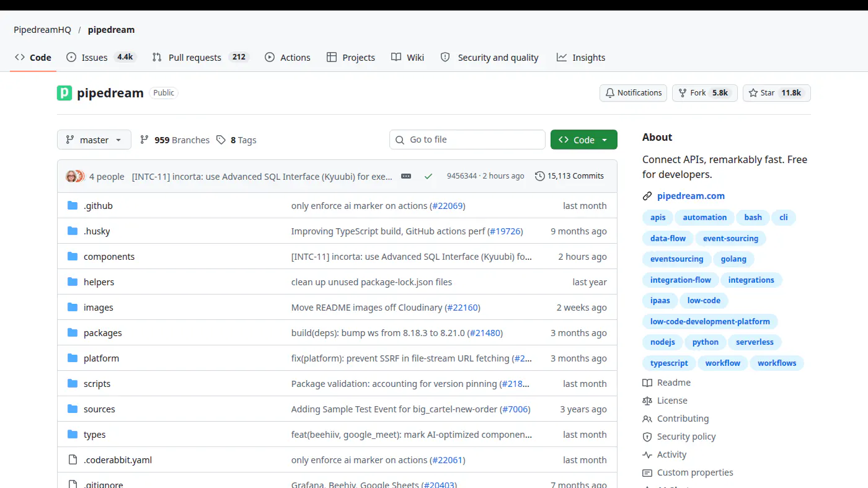Open commit hash 9456344
Image resolution: width=868 pixels, height=488 pixels.
pos(462,176)
